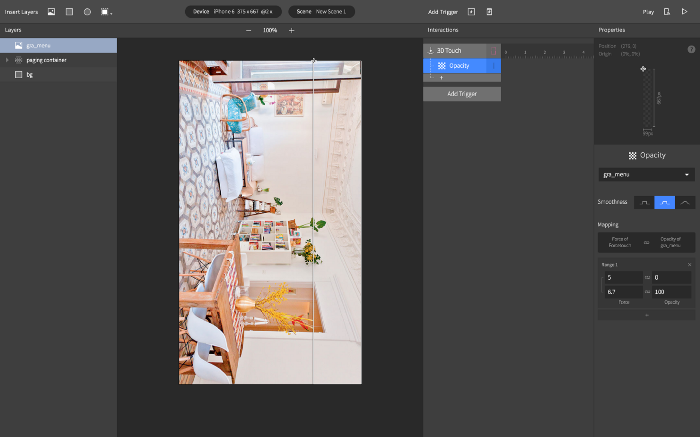700x437 pixels.
Task: Open the Device selector pill
Action: click(x=233, y=12)
